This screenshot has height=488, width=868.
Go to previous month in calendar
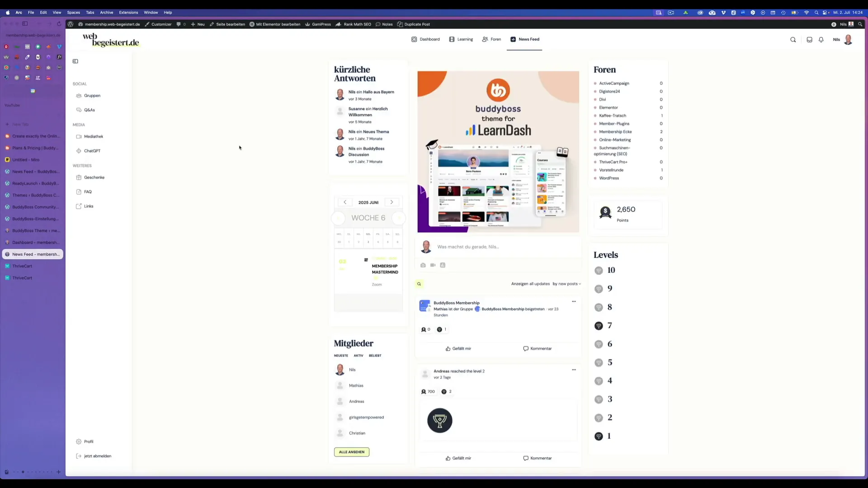[345, 202]
